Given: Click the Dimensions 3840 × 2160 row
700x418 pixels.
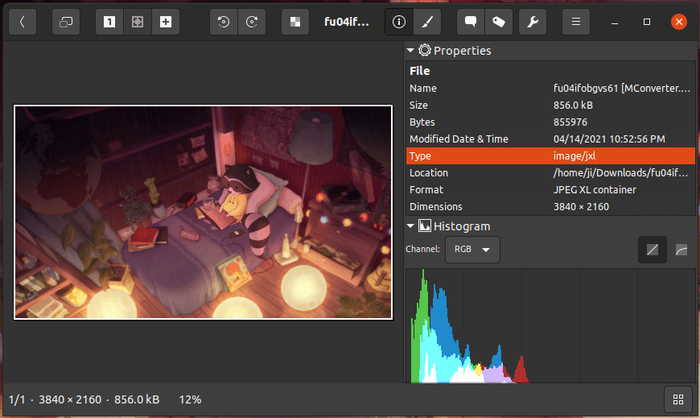Looking at the screenshot, I should coord(550,207).
